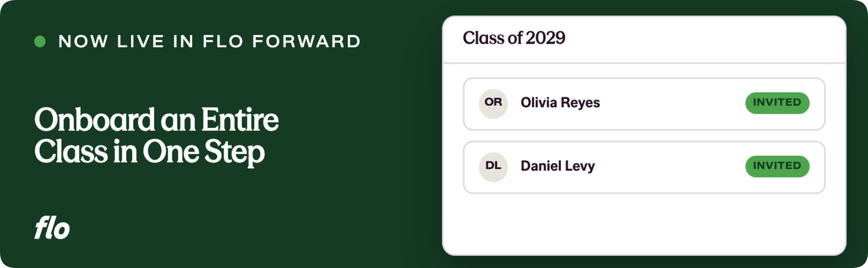Select the Olivia Reyes name text

[x=560, y=103]
